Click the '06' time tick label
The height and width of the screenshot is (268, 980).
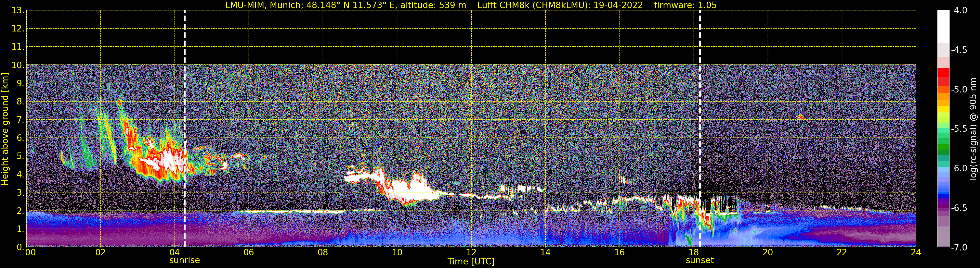pos(249,252)
